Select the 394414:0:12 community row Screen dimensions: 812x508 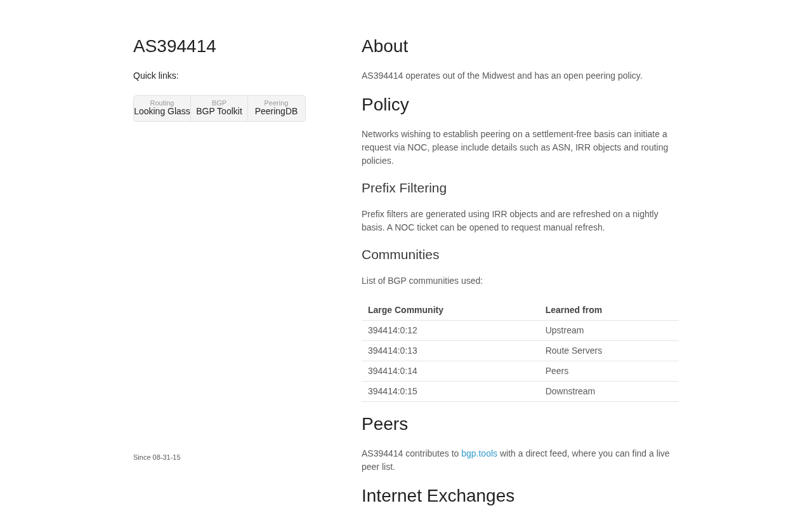click(520, 330)
